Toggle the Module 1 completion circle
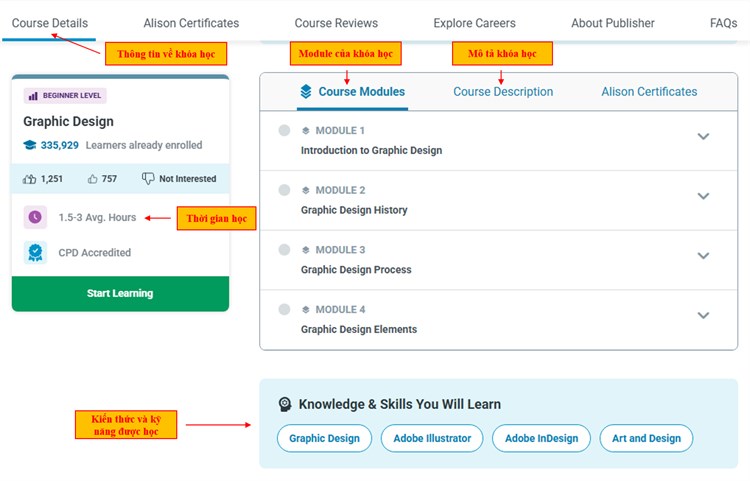 pos(285,131)
